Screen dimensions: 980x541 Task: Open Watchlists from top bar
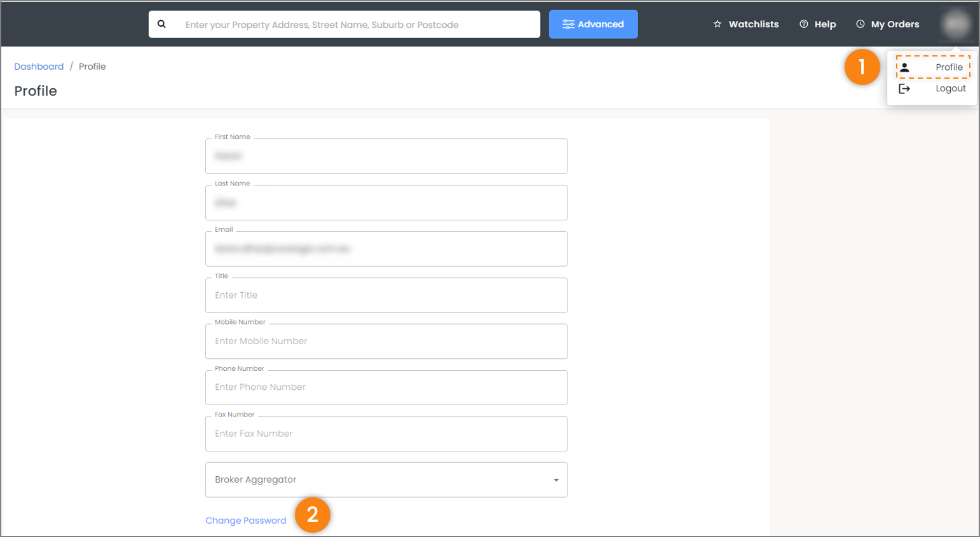pyautogui.click(x=745, y=24)
